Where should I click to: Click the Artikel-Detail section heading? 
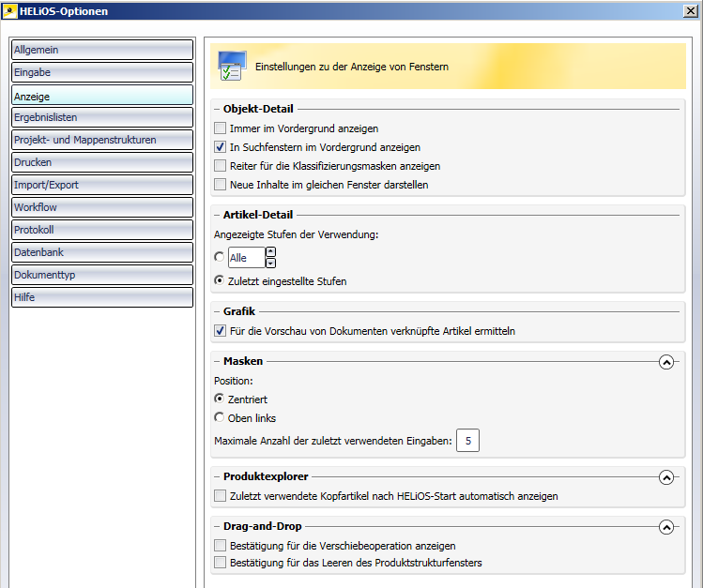point(258,215)
